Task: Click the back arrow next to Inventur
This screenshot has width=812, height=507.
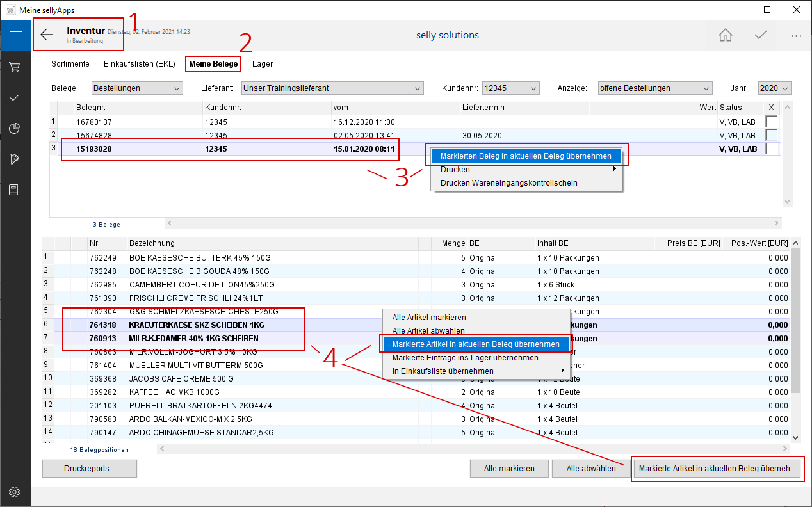Action: [47, 35]
